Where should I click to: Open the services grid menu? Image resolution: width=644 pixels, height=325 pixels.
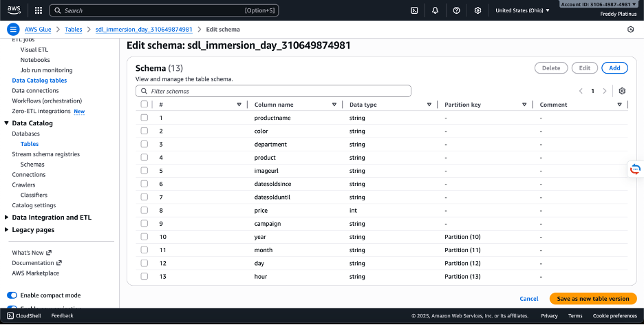(x=39, y=10)
